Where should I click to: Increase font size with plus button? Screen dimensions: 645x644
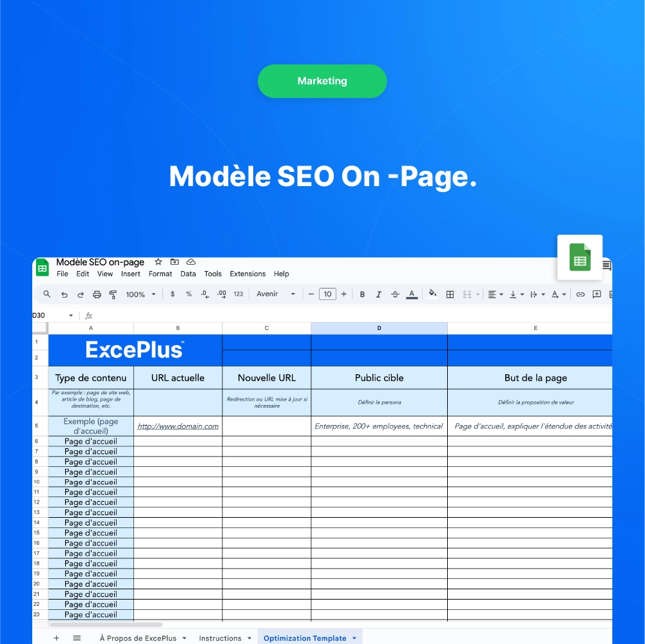344,294
